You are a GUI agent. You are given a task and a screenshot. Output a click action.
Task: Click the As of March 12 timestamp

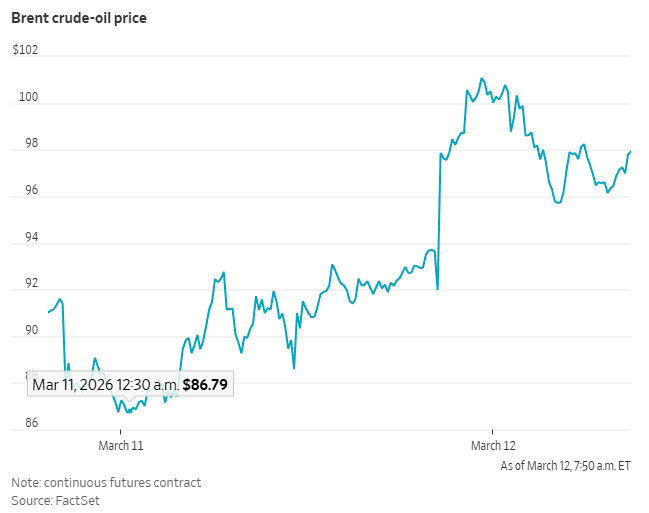(x=565, y=465)
